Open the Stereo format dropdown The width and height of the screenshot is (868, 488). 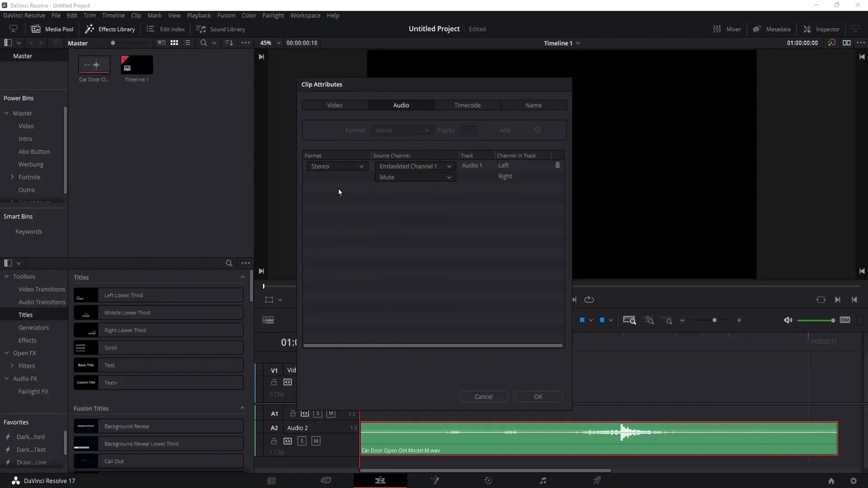tap(335, 166)
